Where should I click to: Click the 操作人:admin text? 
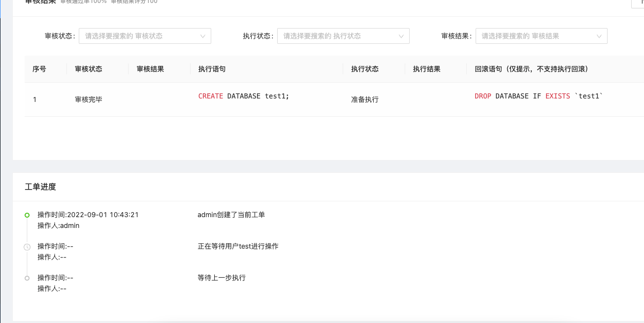click(59, 226)
